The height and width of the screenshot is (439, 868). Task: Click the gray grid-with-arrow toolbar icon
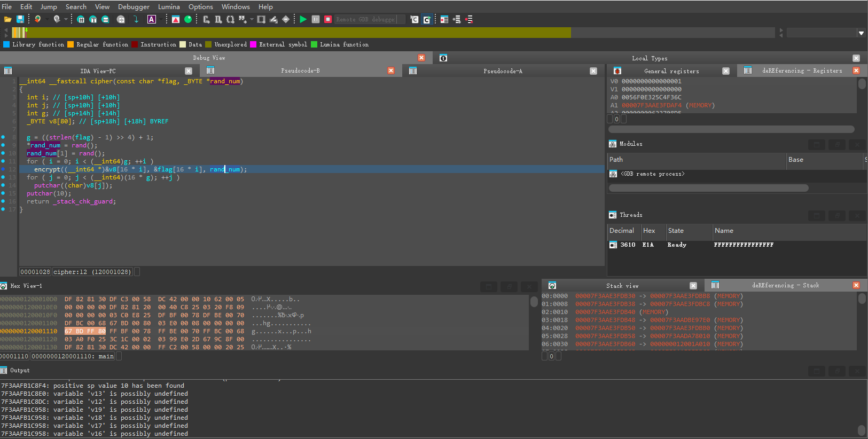(x=243, y=19)
